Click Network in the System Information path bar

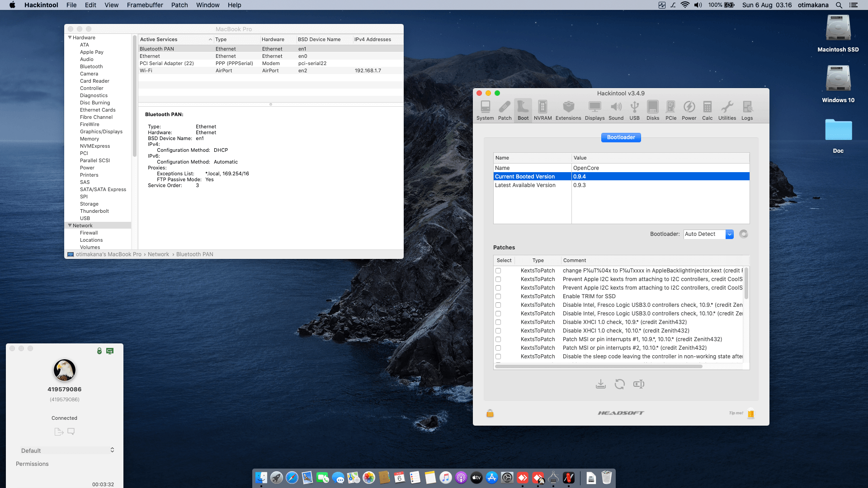coord(158,254)
